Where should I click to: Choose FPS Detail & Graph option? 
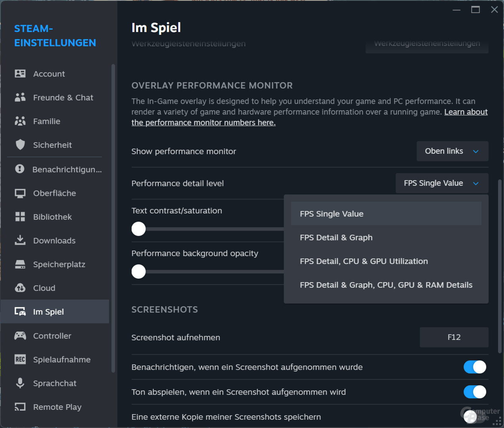(386, 237)
